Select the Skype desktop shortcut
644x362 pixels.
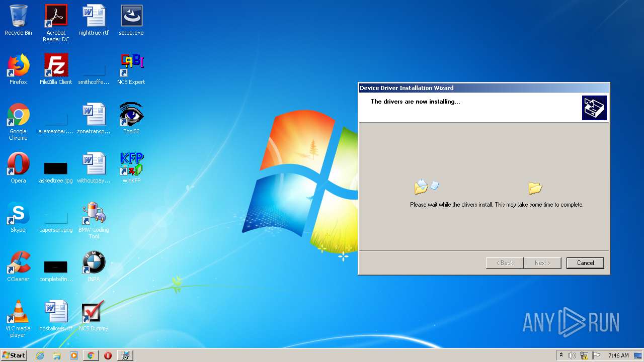pos(18,217)
